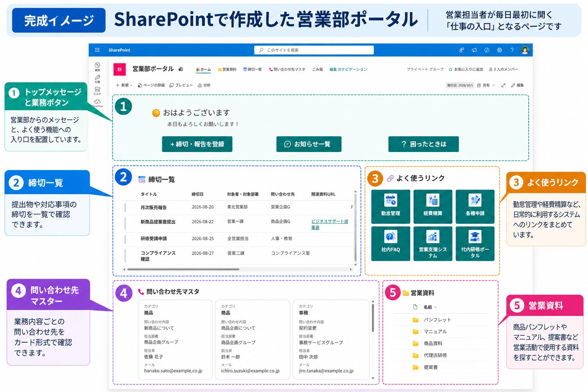The width and height of the screenshot is (588, 392).
Task: Open the app launcher waffle icon
Action: pos(97,50)
